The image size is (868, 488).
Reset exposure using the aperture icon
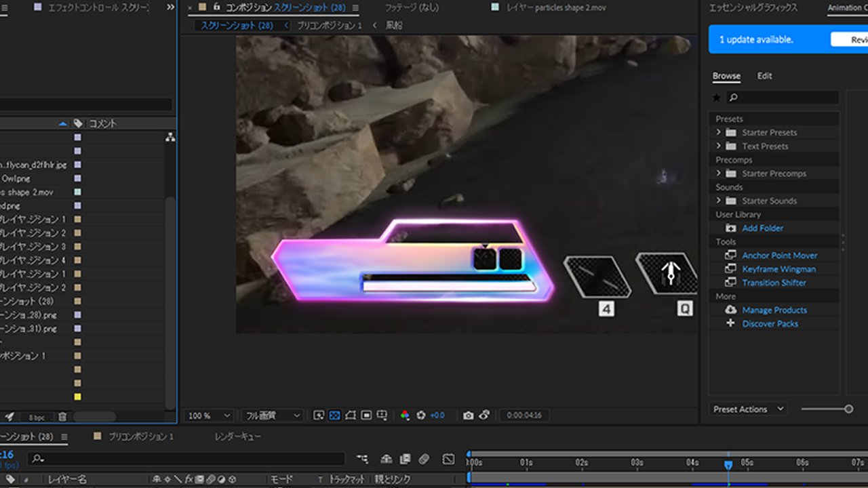(x=420, y=415)
